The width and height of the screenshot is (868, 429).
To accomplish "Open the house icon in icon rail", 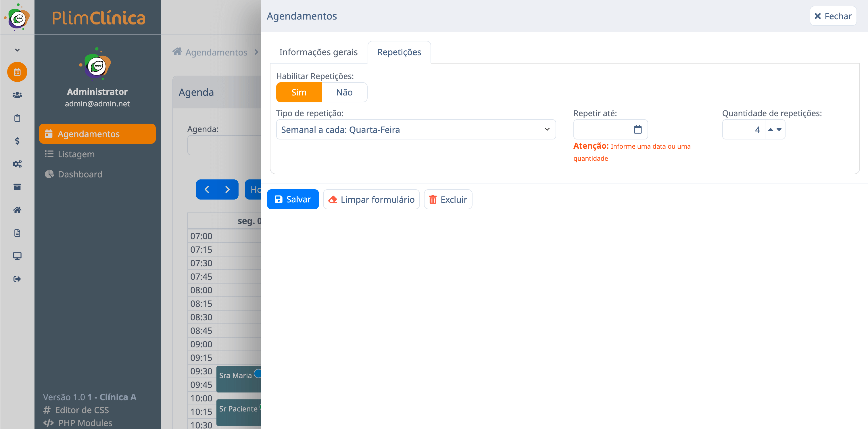I will (17, 210).
